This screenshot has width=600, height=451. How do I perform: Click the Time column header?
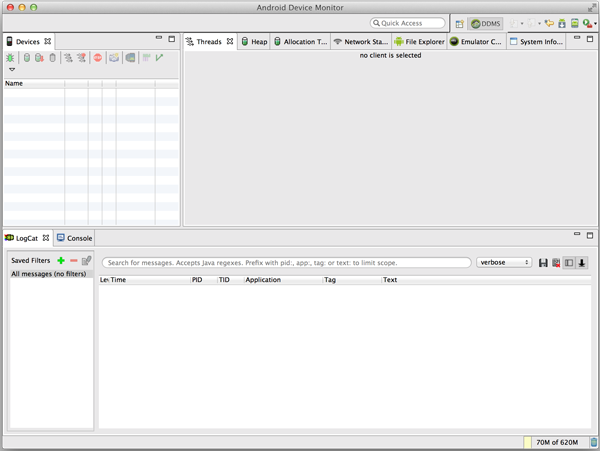pos(150,280)
